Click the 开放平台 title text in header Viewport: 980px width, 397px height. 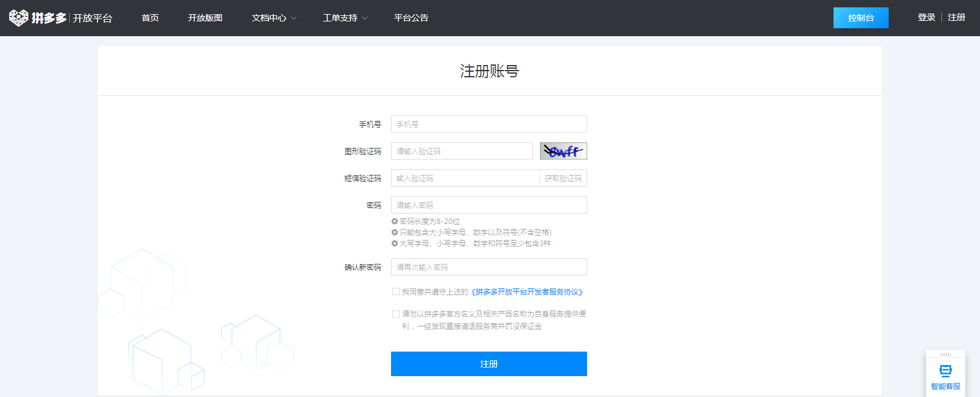coord(93,18)
